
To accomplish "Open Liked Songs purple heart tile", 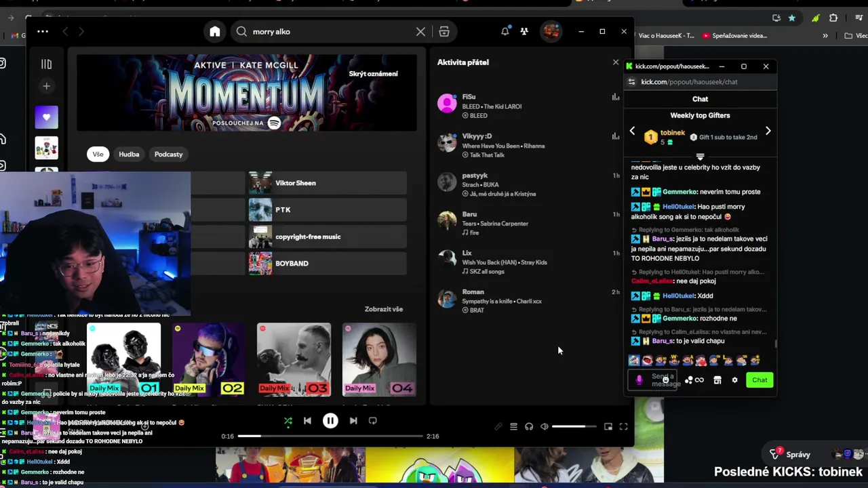I will [x=47, y=117].
